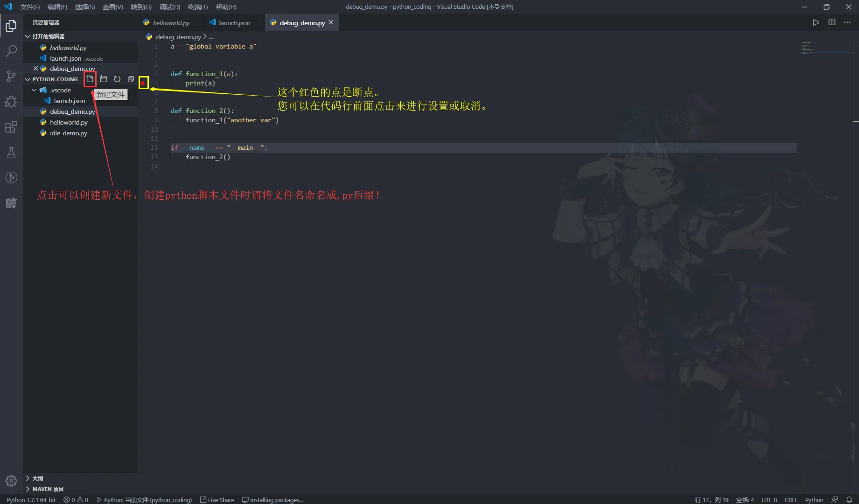859x504 pixels.
Task: Click errors and warnings count in status bar
Action: pos(76,500)
